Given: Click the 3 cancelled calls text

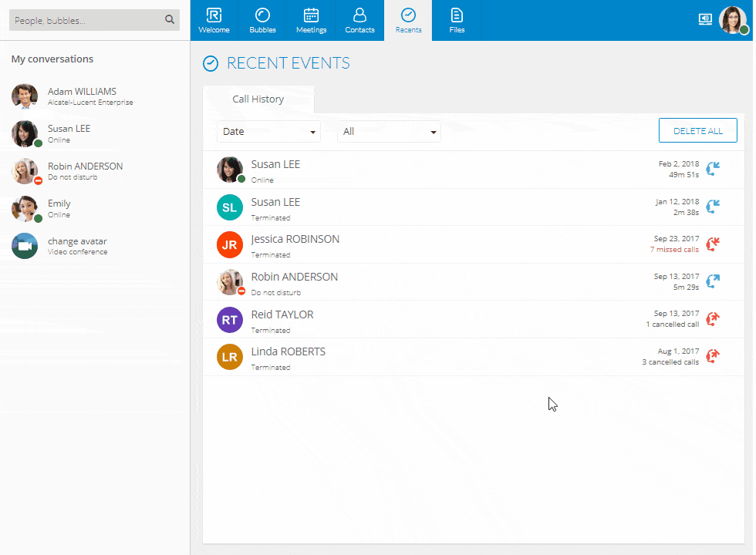Looking at the screenshot, I should point(670,362).
